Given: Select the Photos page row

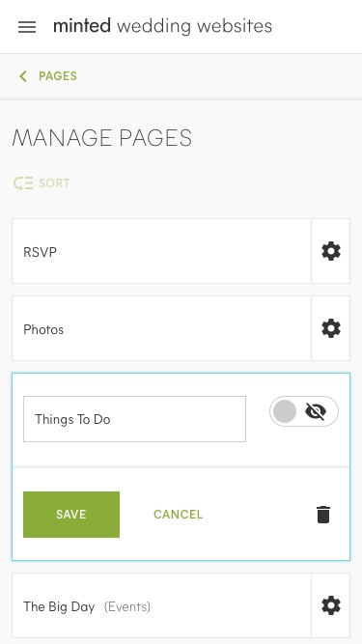Looking at the screenshot, I should (x=161, y=328).
